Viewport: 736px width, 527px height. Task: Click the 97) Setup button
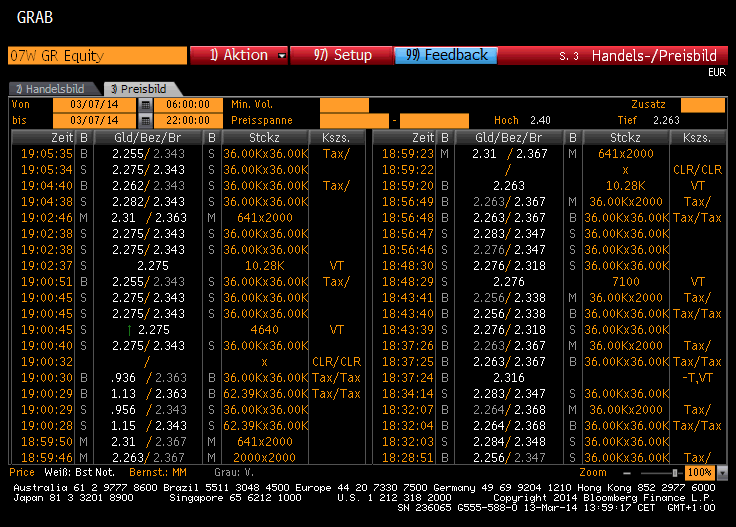[342, 55]
